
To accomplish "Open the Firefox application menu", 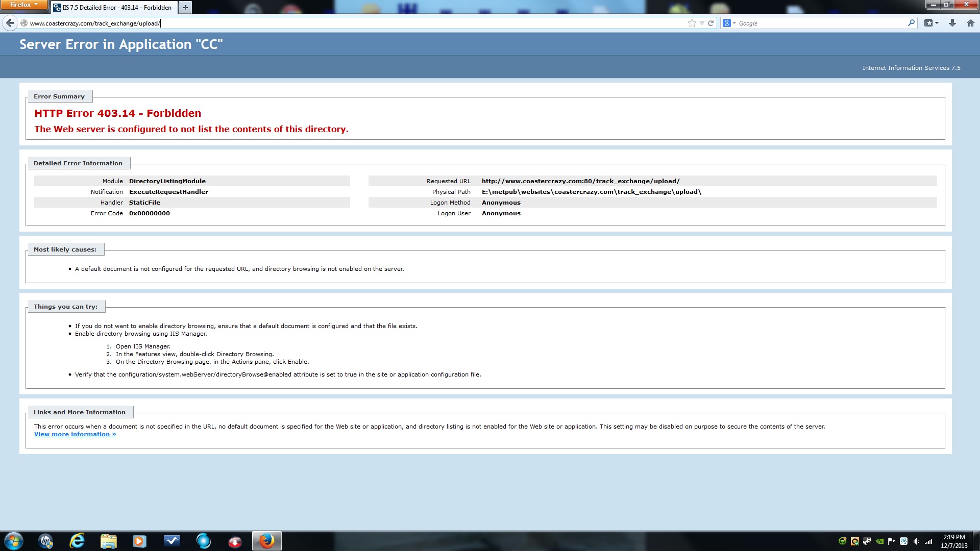I will 24,5.
